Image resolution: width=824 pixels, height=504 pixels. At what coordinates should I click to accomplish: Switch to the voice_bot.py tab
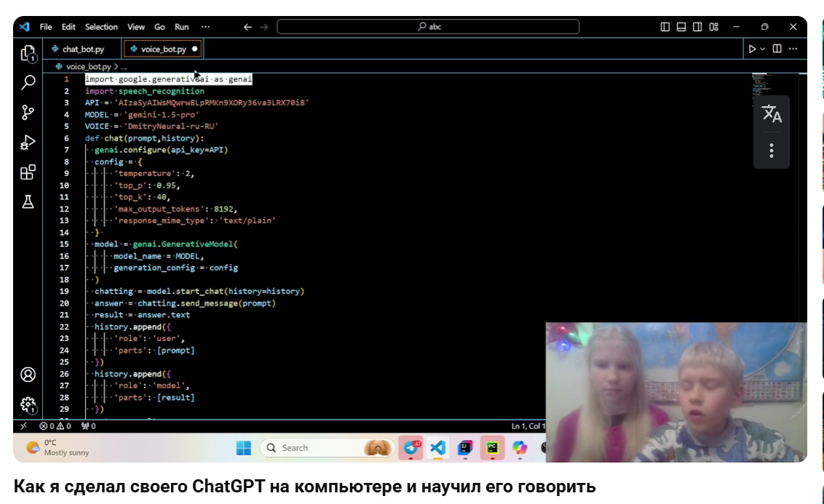pos(163,49)
